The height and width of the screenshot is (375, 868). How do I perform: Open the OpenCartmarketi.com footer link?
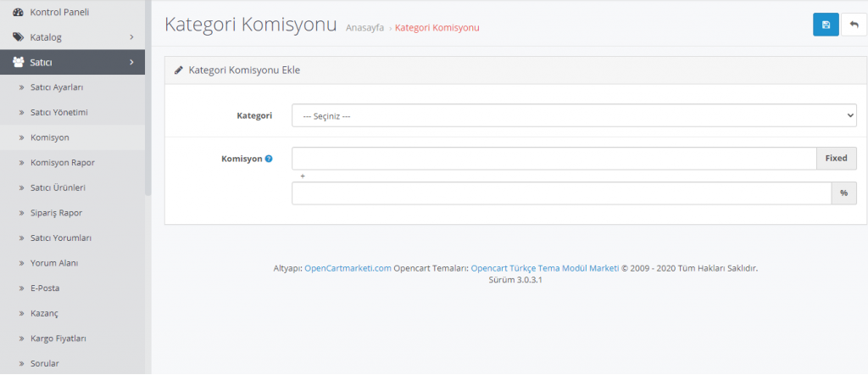tap(348, 268)
